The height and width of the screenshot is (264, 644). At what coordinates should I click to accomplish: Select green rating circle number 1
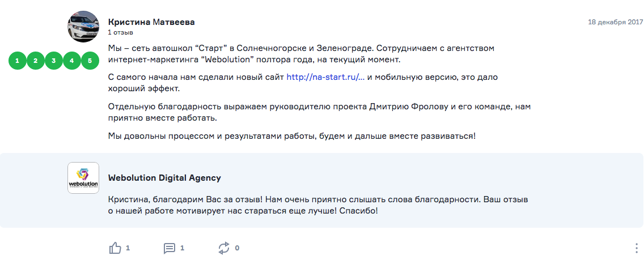click(x=17, y=61)
